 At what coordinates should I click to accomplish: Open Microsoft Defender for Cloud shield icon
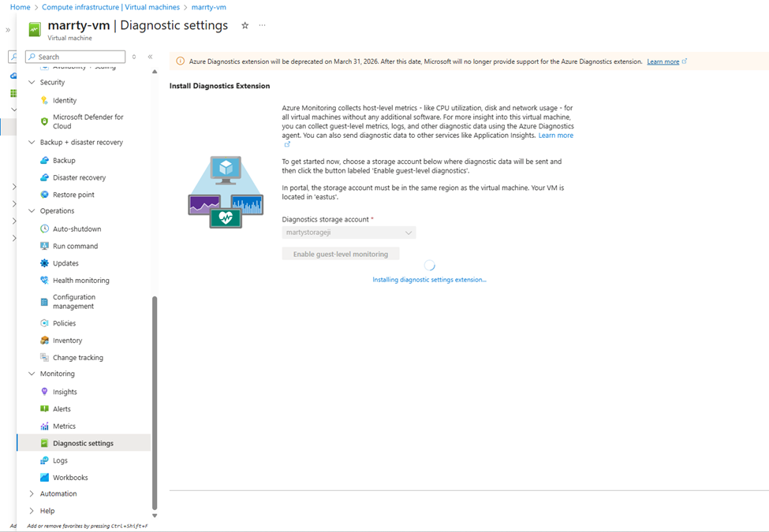click(x=45, y=121)
